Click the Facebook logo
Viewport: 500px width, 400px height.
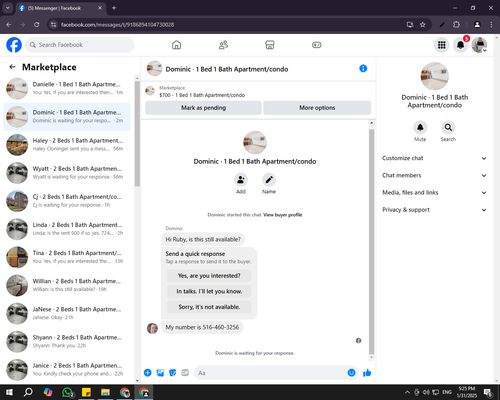click(14, 45)
